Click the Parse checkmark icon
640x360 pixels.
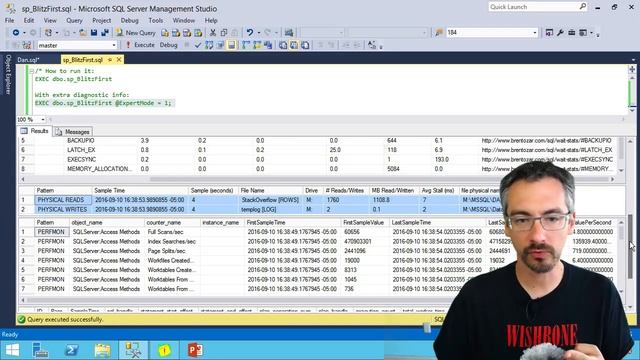tap(198, 45)
